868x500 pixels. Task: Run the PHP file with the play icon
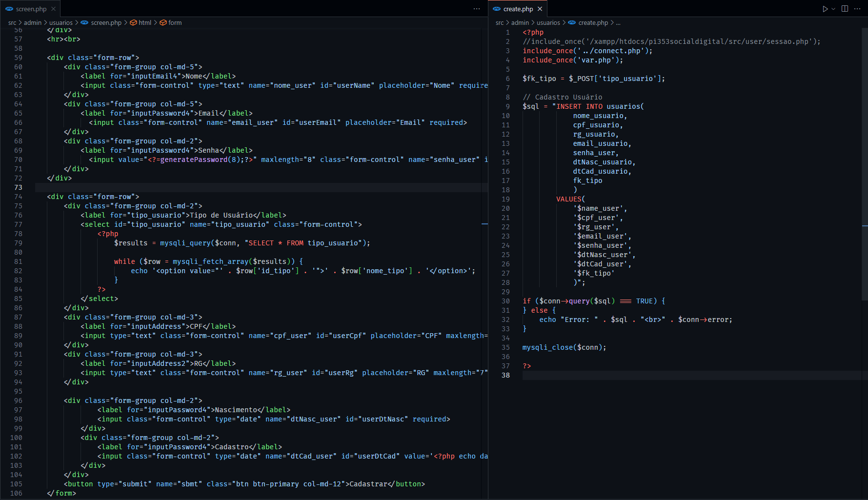point(825,9)
